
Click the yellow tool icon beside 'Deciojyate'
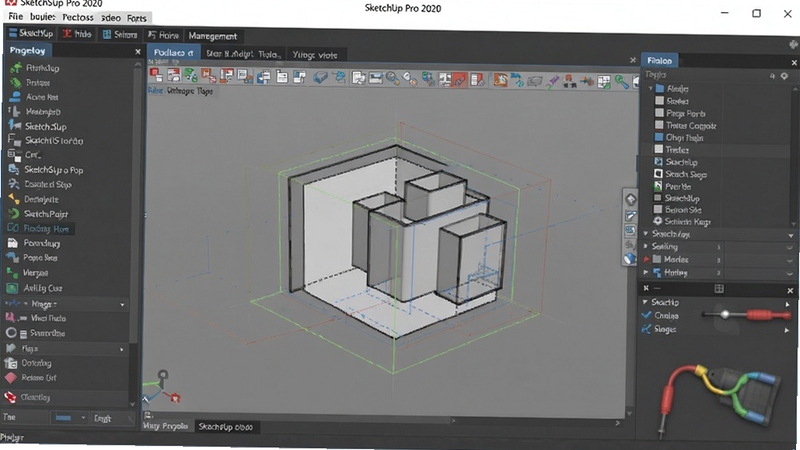click(x=14, y=199)
